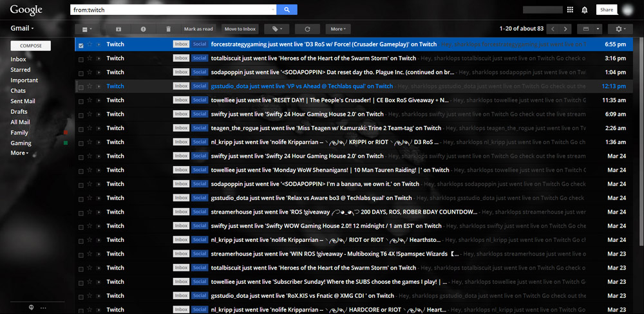Star the swifty 6:09 am email
Screen dimensions: 644x314
point(90,114)
